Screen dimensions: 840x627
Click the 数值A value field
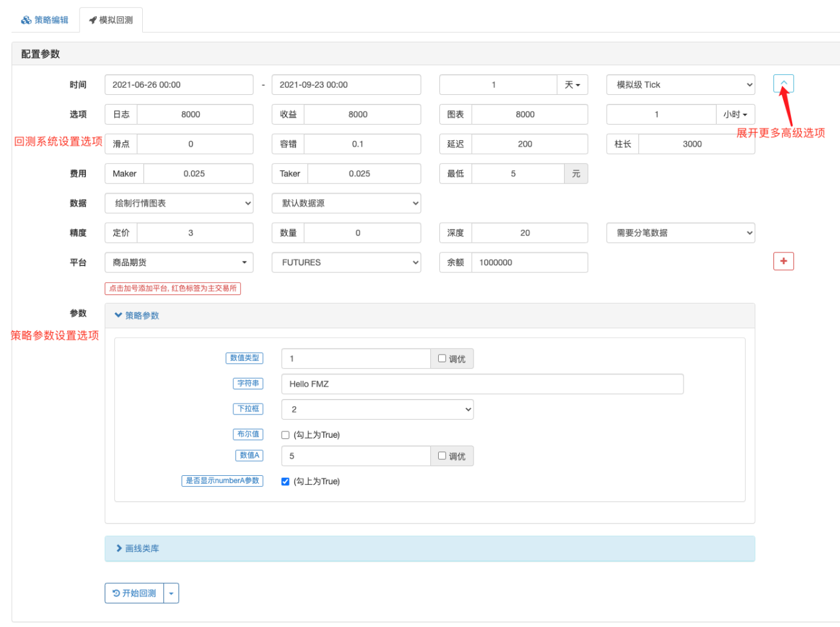pos(356,456)
